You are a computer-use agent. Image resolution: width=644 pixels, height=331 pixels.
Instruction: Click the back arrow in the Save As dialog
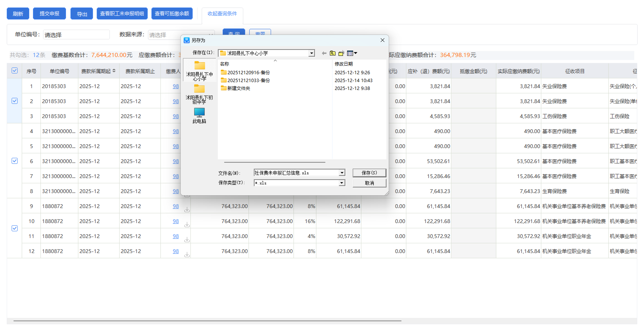324,53
